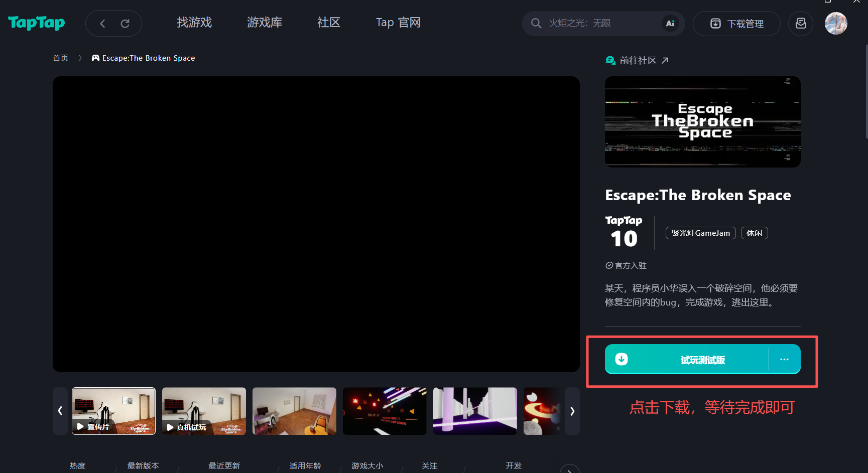Click the game description starting 某天
This screenshot has height=473, width=868.
pos(701,295)
